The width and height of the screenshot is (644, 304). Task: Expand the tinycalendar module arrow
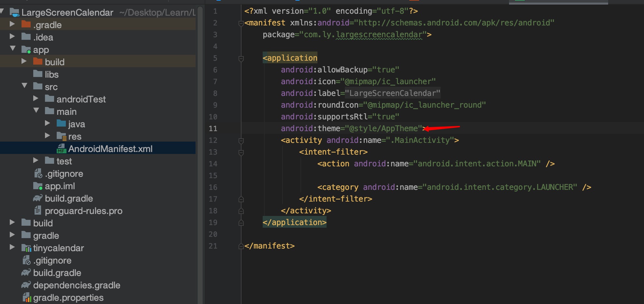pos(12,247)
